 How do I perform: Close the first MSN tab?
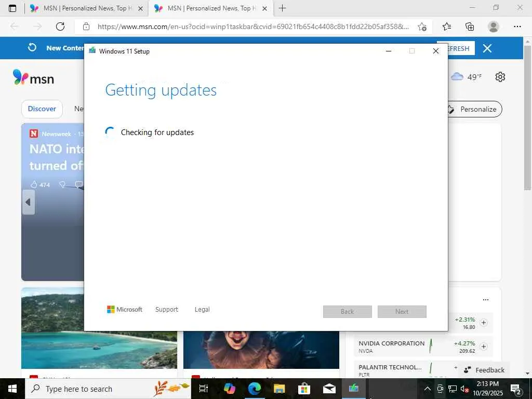pos(140,8)
